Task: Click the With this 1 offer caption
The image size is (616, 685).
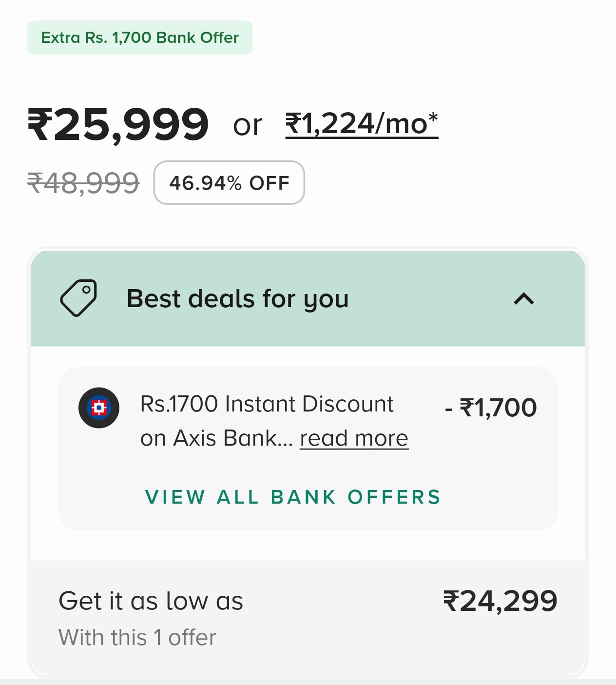Action: coord(137,637)
